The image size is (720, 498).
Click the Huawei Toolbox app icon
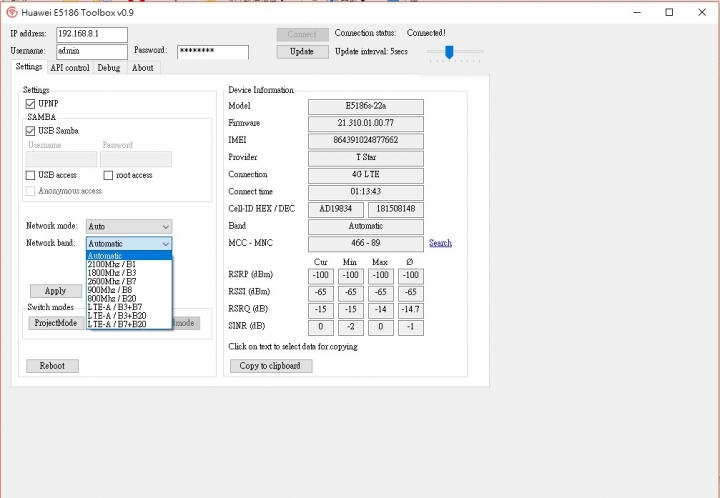(x=11, y=12)
